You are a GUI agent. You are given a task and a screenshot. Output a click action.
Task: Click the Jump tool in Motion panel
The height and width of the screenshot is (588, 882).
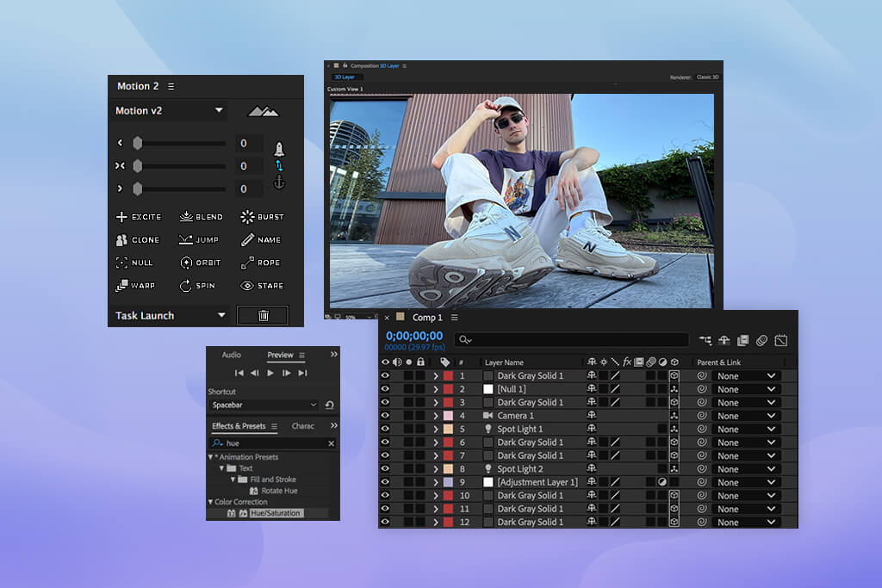point(198,240)
